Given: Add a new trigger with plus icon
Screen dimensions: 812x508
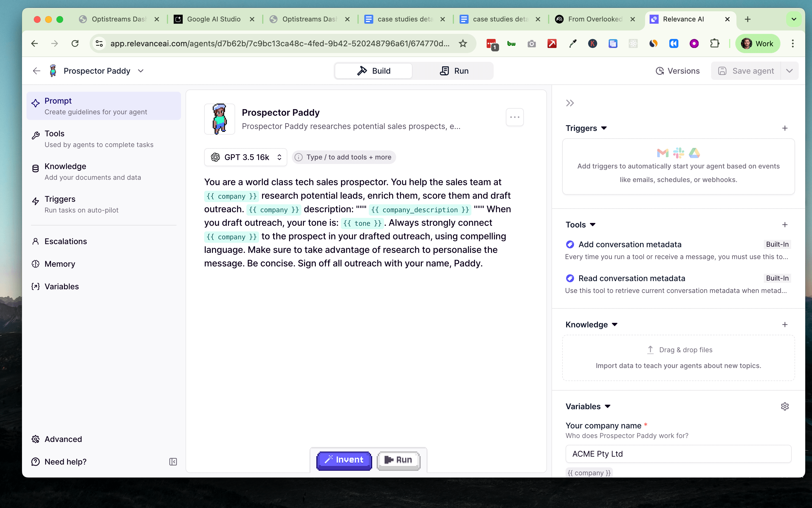Looking at the screenshot, I should [785, 128].
